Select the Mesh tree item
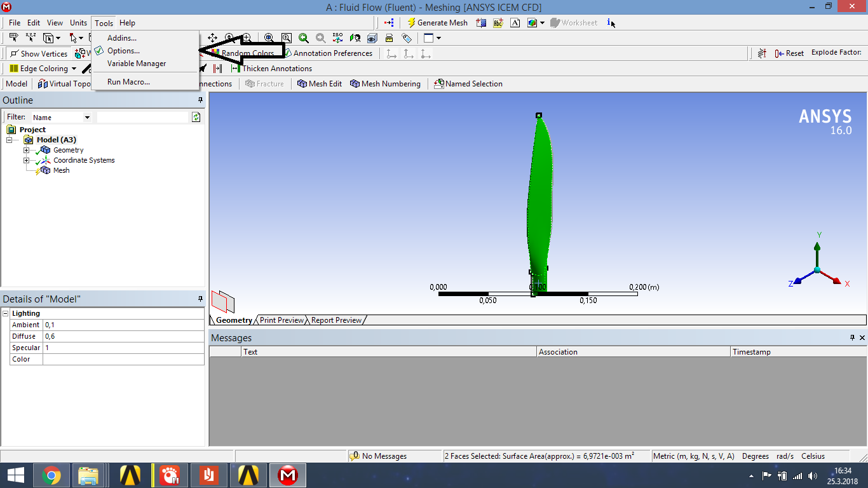The width and height of the screenshot is (868, 488). [61, 170]
